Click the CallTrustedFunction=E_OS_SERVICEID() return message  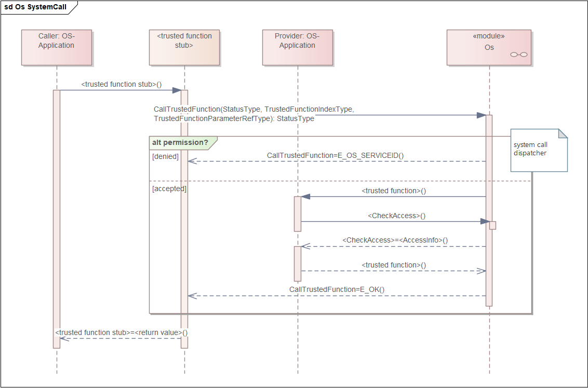click(x=335, y=156)
